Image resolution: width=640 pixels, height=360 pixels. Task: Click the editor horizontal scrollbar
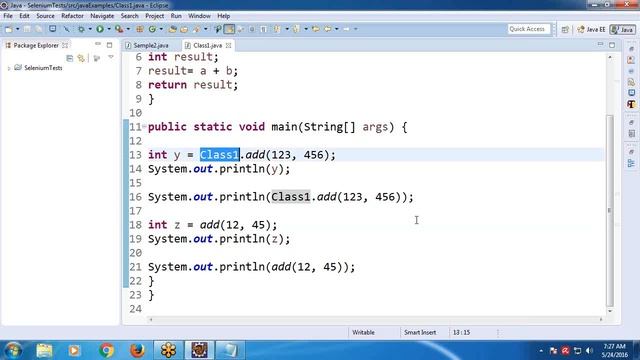(x=376, y=320)
